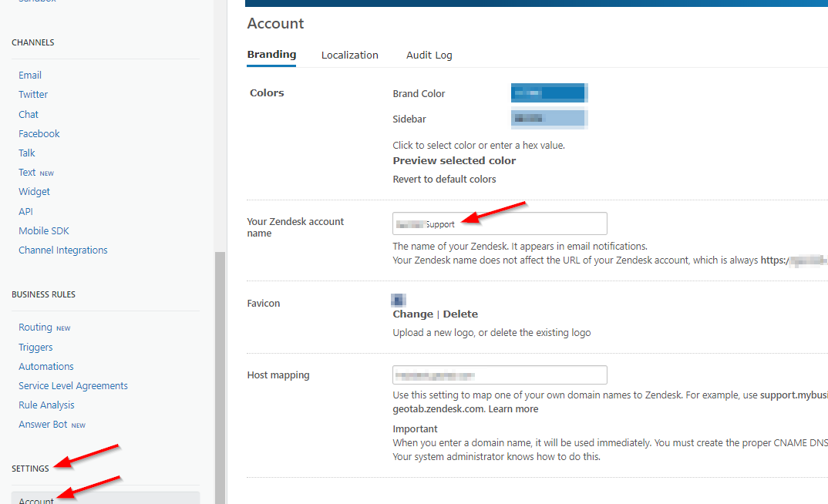The height and width of the screenshot is (504, 828).
Task: Open the Twitter channel link
Action: coord(33,95)
